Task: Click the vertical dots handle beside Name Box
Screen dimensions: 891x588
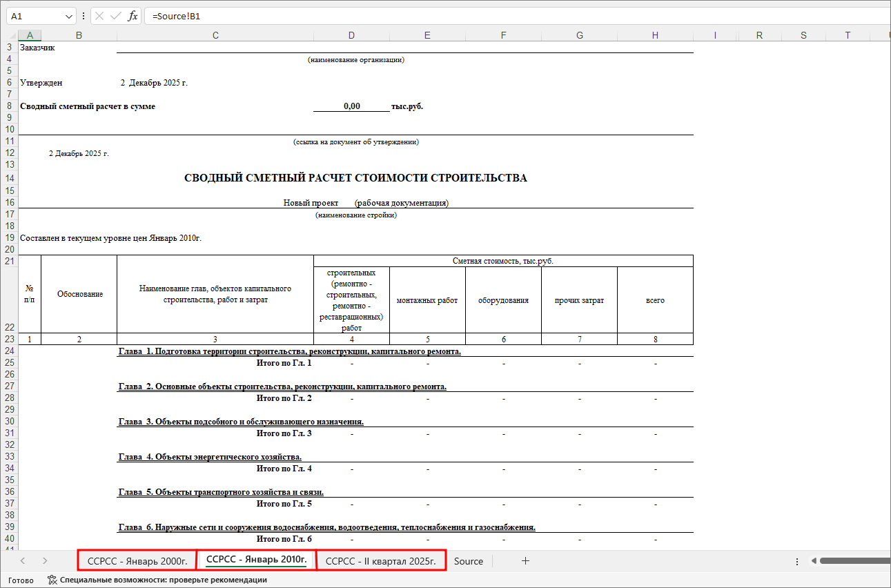Action: [x=84, y=16]
